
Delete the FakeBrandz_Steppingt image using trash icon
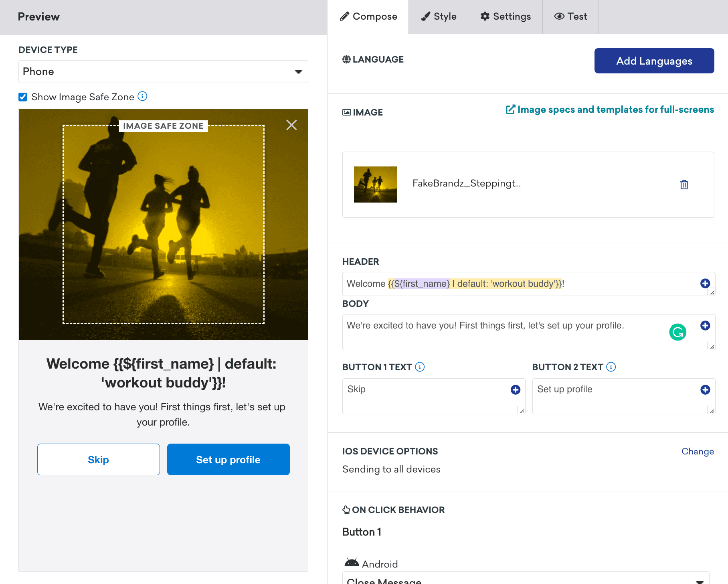pyautogui.click(x=684, y=185)
